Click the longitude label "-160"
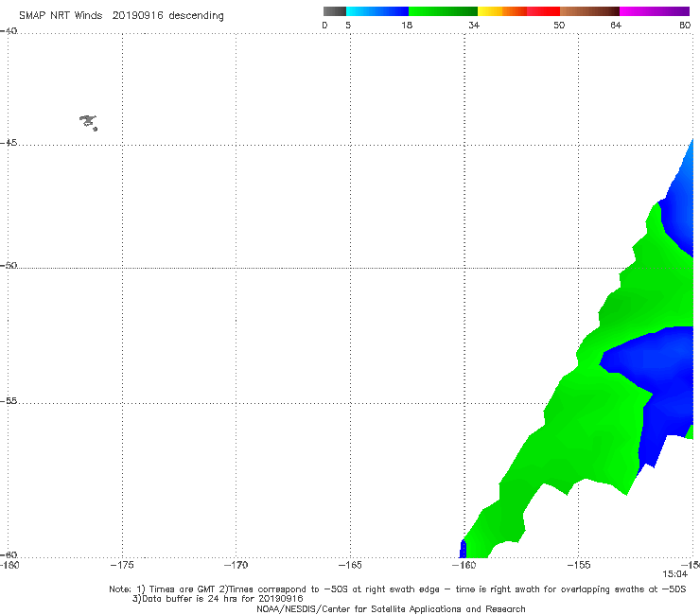The width and height of the screenshot is (700, 615). tap(464, 565)
